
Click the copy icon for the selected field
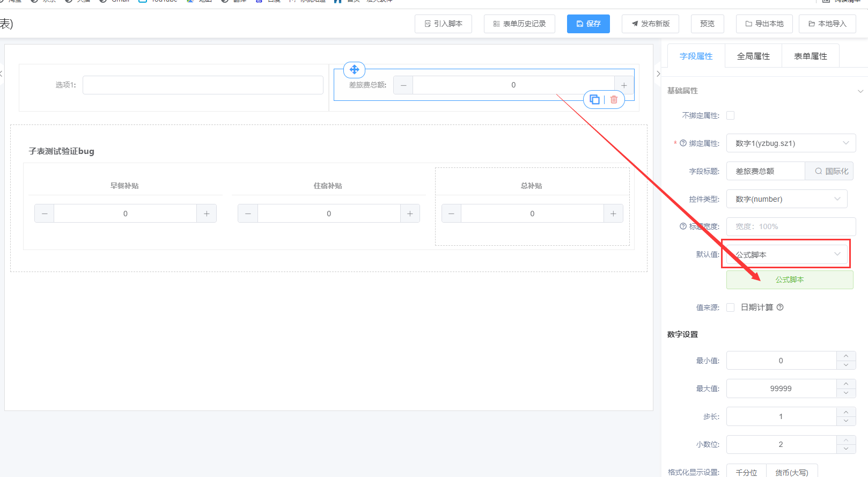[x=594, y=99]
